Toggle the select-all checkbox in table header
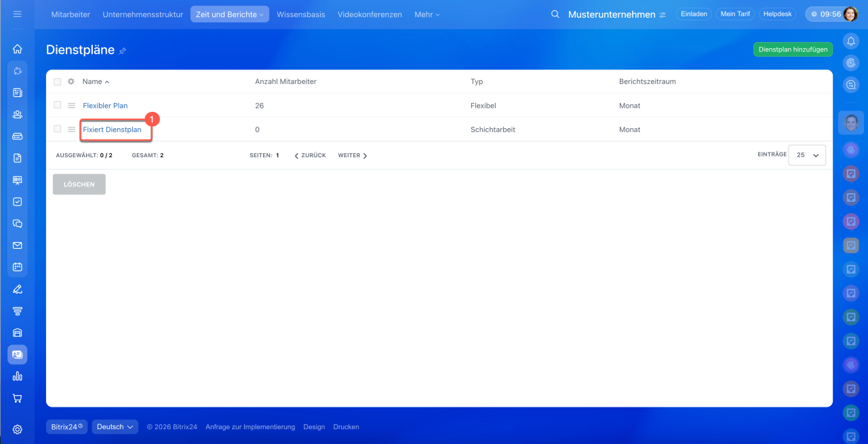 pos(58,81)
